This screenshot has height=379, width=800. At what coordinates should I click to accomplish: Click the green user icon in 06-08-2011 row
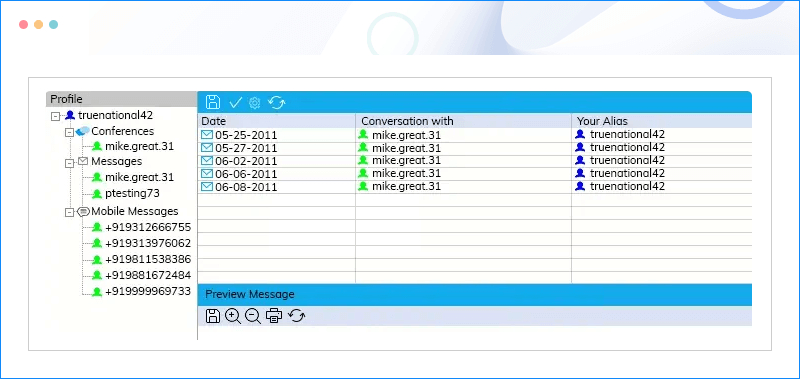click(x=363, y=186)
